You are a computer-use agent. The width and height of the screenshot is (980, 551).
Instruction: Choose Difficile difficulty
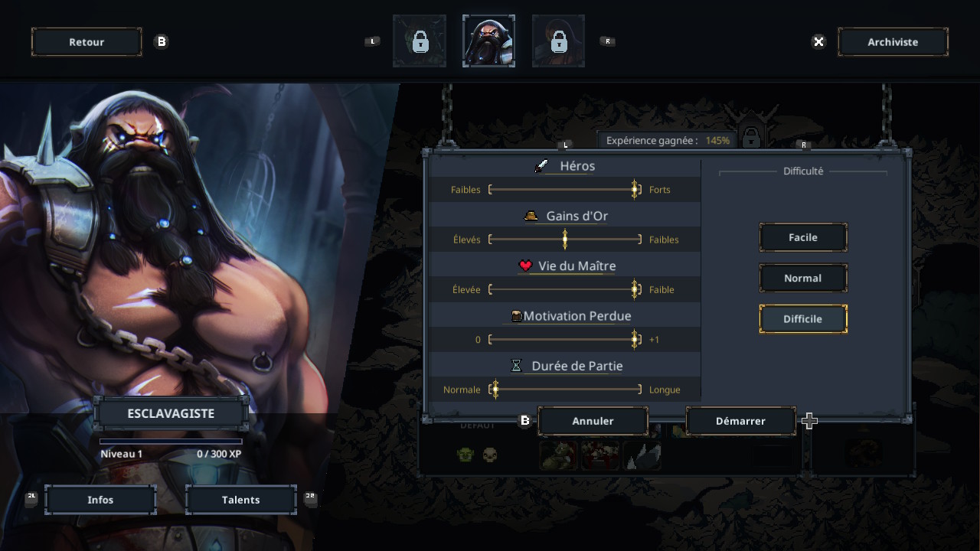coord(803,319)
